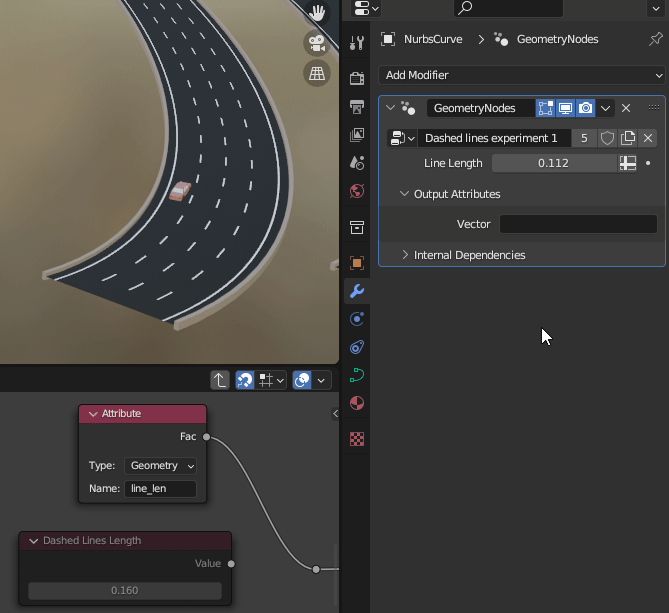Open the Object Constraints properties tab
This screenshot has width=669, height=613.
coord(357,347)
